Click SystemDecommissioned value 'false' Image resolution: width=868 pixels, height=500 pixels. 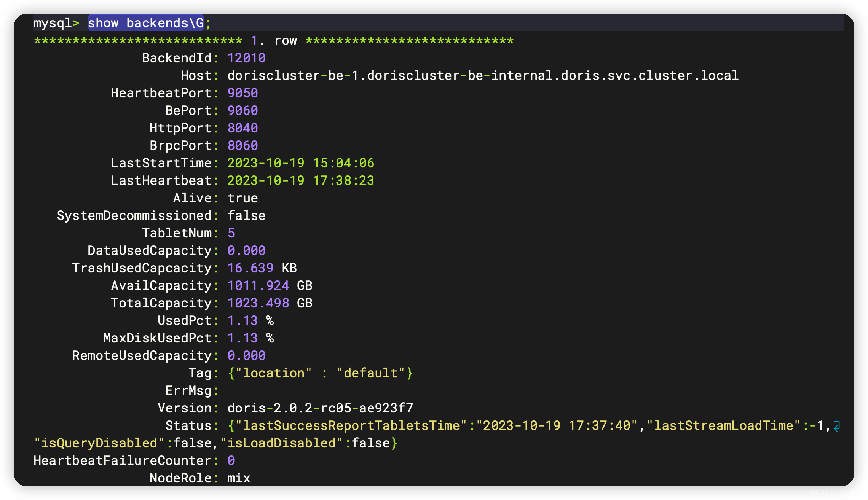click(246, 216)
